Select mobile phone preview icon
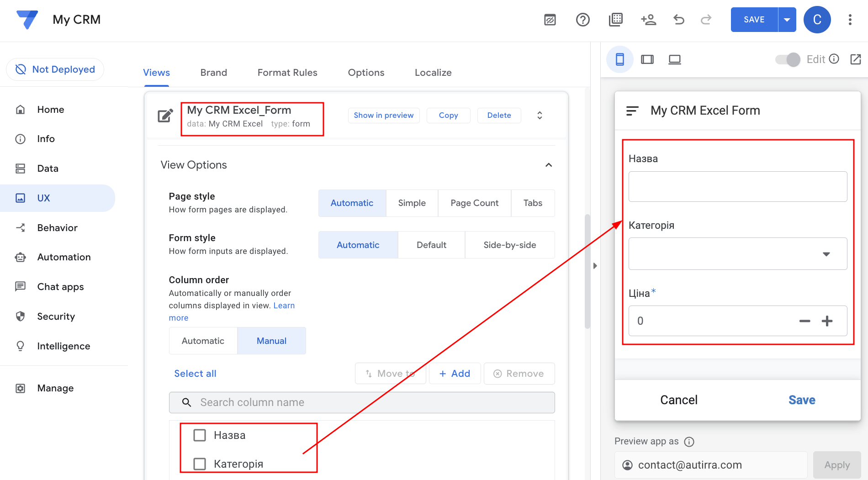 point(620,59)
